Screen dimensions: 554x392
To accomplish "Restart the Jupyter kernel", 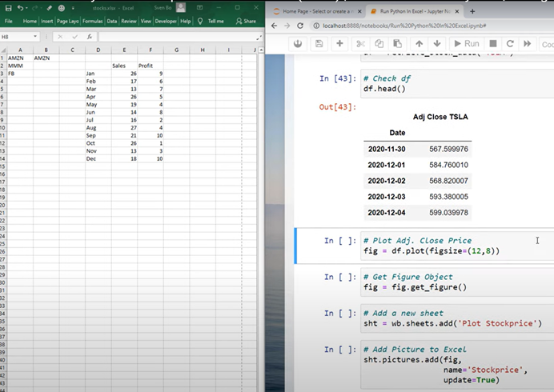I will pyautogui.click(x=510, y=43).
